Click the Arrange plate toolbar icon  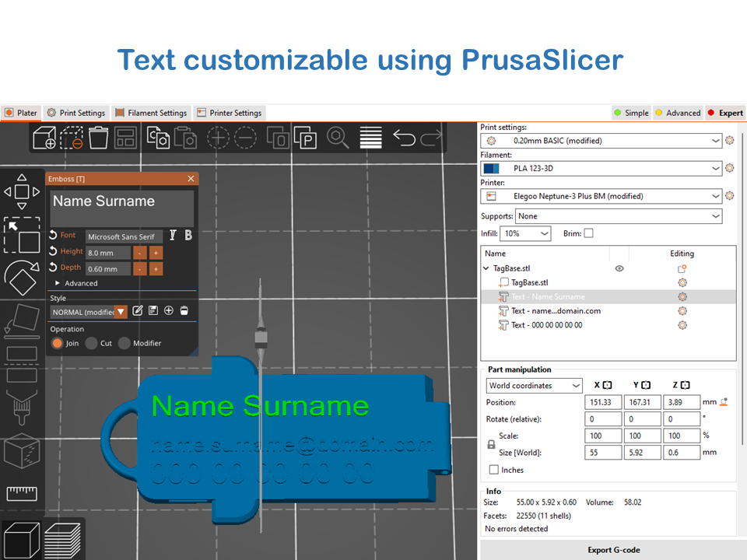coord(125,138)
